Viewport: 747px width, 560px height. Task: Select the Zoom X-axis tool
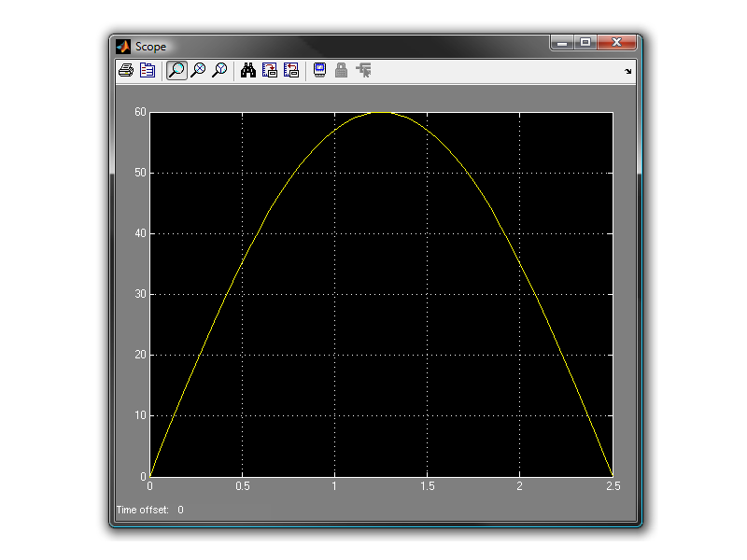pyautogui.click(x=198, y=71)
